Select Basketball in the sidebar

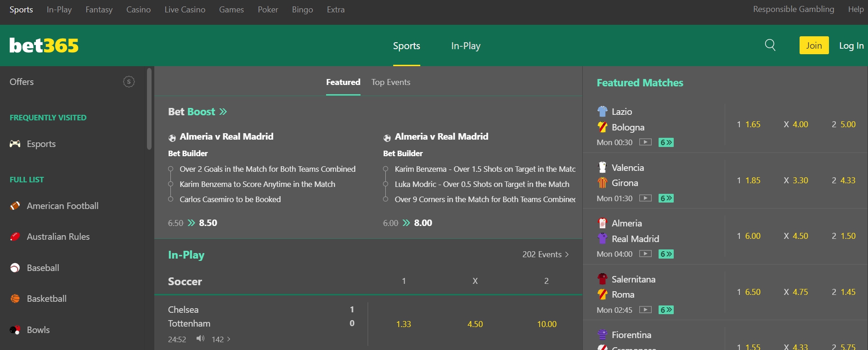coord(47,298)
